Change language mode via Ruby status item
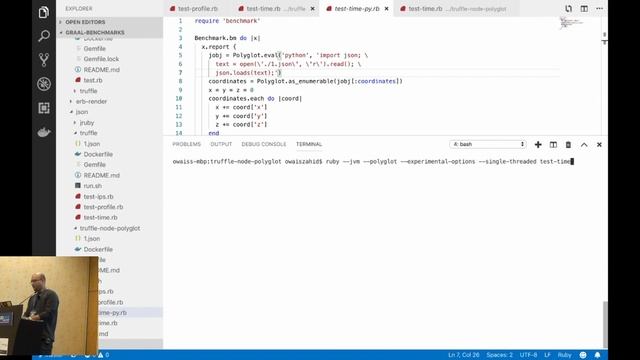The width and height of the screenshot is (640, 360). coord(564,355)
